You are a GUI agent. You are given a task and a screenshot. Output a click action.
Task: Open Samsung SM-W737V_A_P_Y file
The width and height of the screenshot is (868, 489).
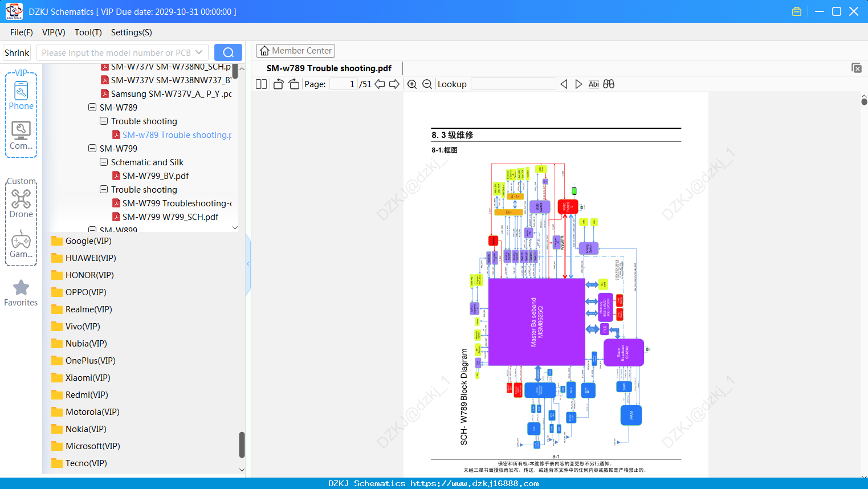coord(166,94)
